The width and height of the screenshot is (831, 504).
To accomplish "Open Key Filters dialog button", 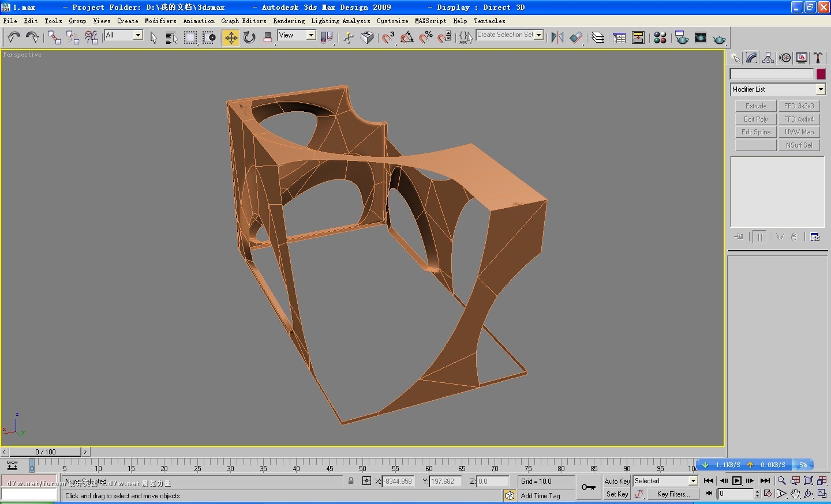I will (x=673, y=494).
